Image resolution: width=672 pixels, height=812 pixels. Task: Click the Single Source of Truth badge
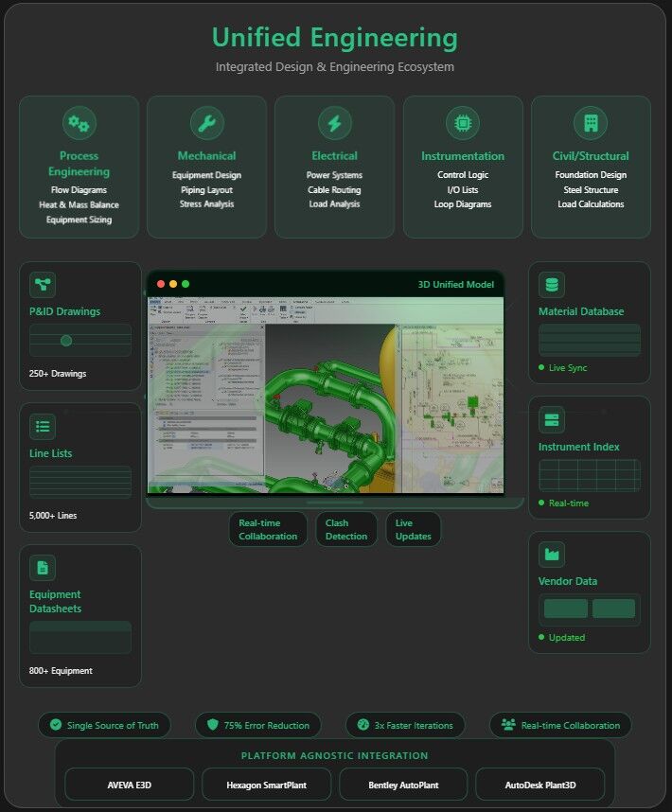click(105, 726)
